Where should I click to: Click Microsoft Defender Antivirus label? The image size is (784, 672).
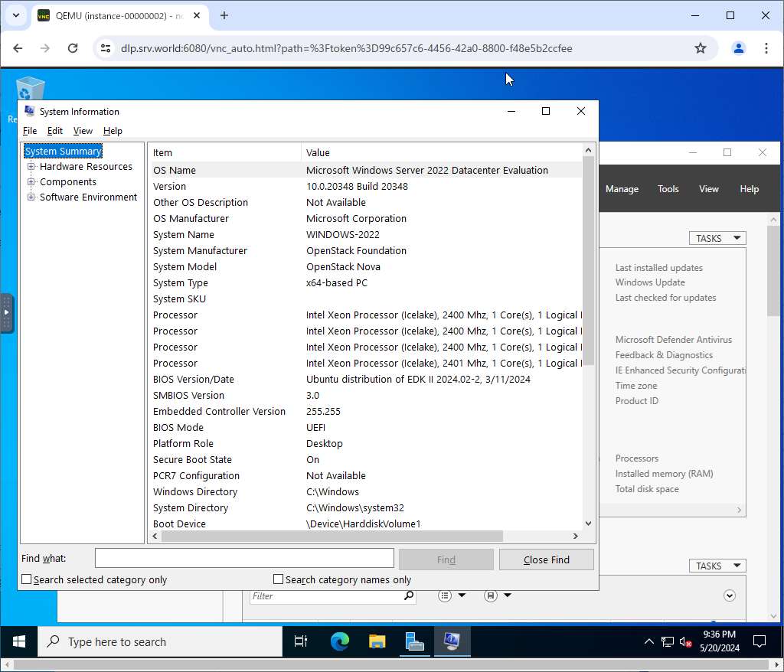pyautogui.click(x=674, y=340)
